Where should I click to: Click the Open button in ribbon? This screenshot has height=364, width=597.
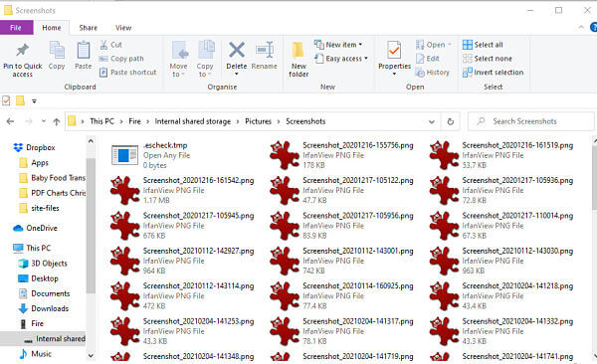click(434, 45)
